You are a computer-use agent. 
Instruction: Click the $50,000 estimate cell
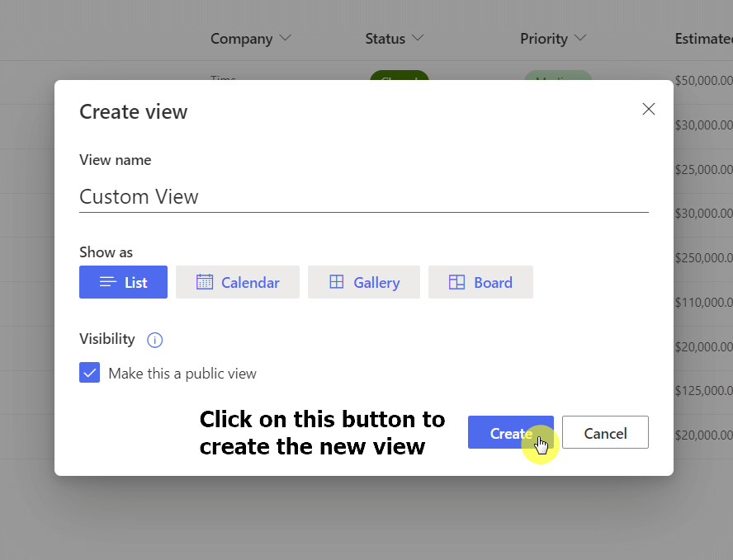click(703, 81)
